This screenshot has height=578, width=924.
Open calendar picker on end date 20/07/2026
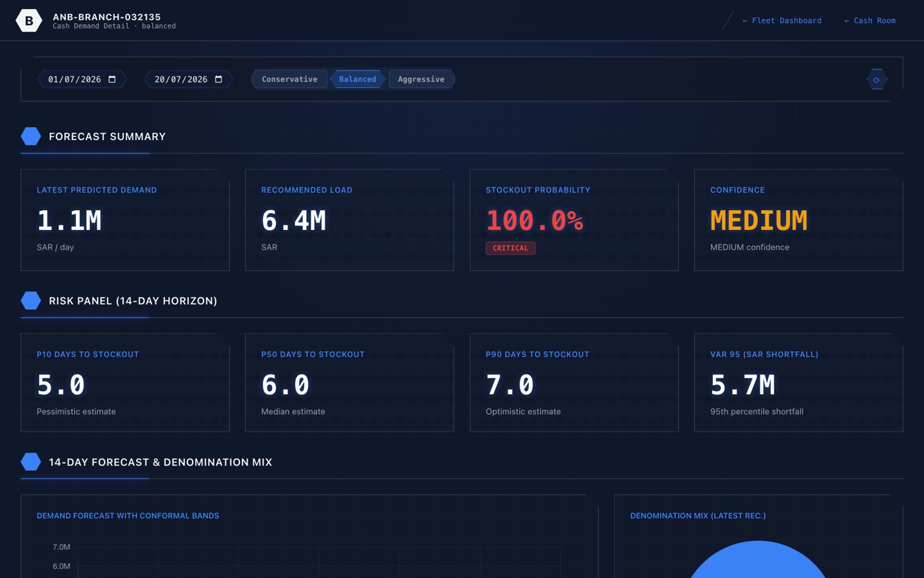point(219,79)
